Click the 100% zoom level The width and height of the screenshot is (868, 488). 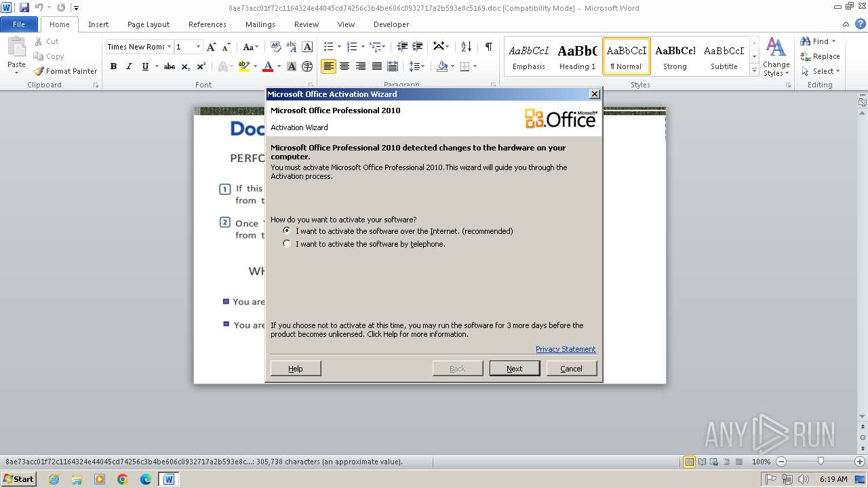tap(761, 462)
